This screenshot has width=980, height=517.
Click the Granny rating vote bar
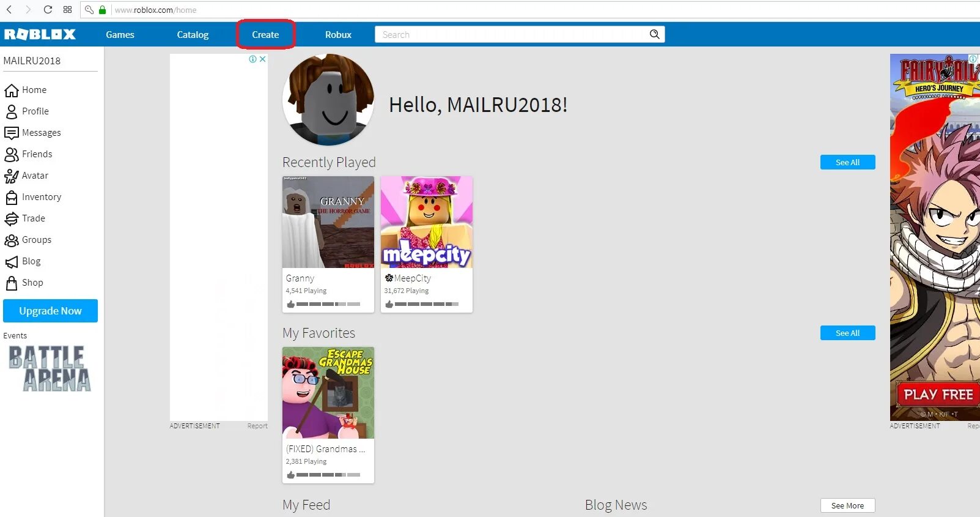(328, 304)
